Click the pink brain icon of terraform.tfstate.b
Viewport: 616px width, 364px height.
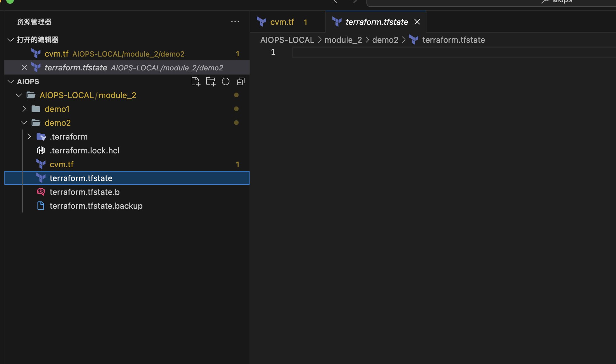pyautogui.click(x=41, y=192)
